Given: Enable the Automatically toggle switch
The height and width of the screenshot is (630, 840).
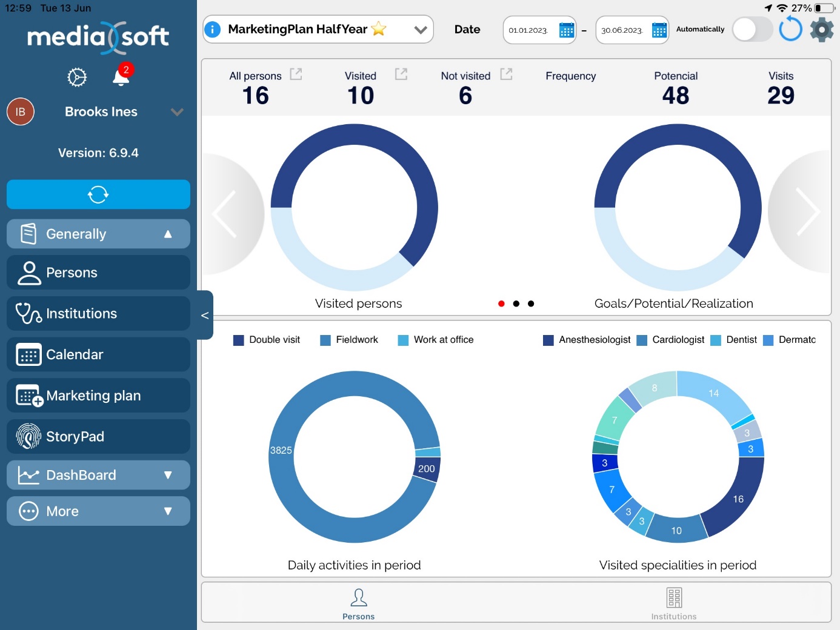Looking at the screenshot, I should tap(752, 29).
